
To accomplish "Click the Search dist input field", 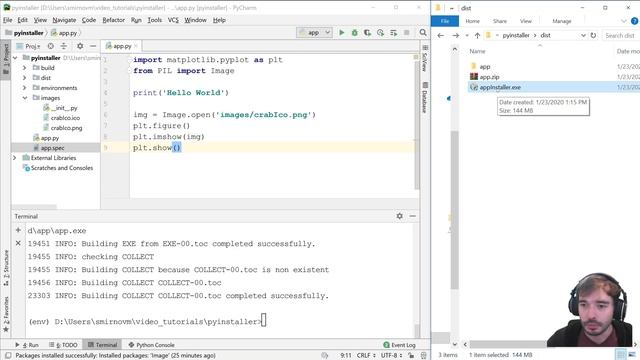I will (x=621, y=36).
